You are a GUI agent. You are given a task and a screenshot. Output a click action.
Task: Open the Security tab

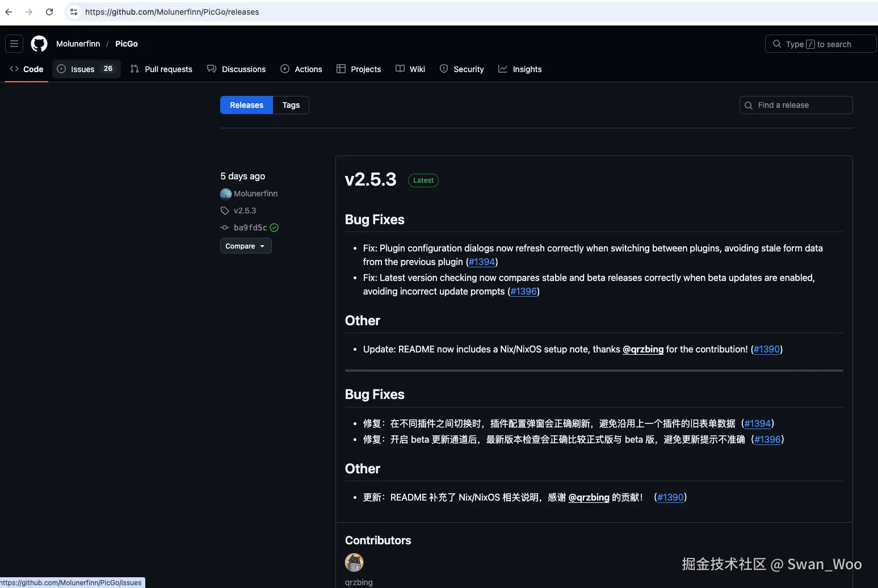(x=462, y=69)
